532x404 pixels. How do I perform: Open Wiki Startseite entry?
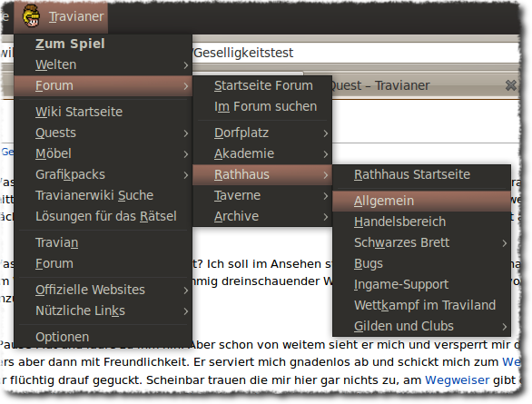click(103, 112)
